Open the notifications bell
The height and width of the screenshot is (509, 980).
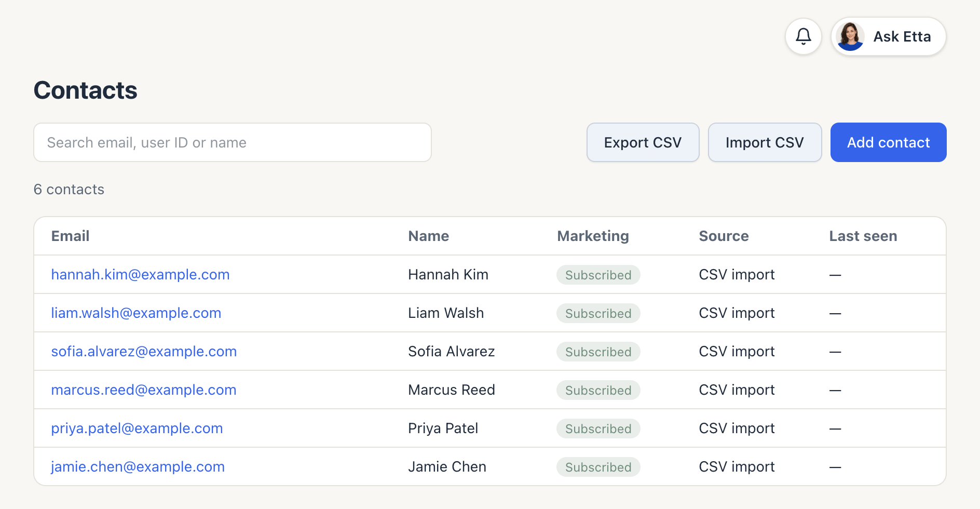(x=804, y=36)
